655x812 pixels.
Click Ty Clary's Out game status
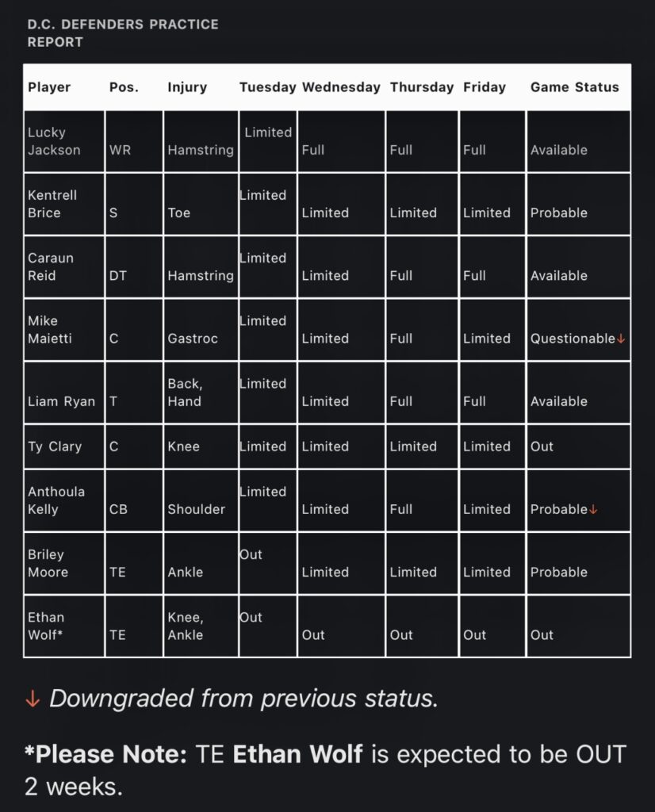(x=542, y=446)
